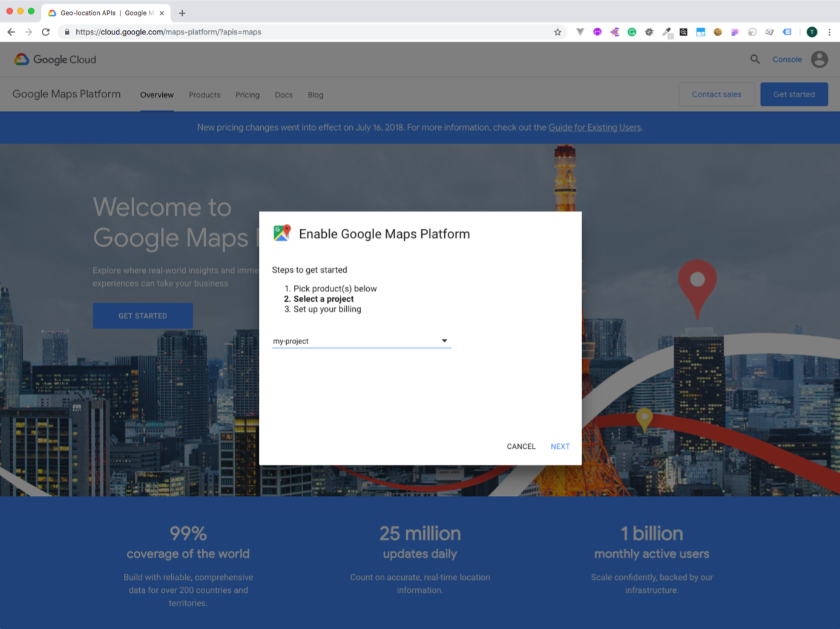840x629 pixels.
Task: Click the grey tilted ruler extension icon
Action: click(x=770, y=32)
